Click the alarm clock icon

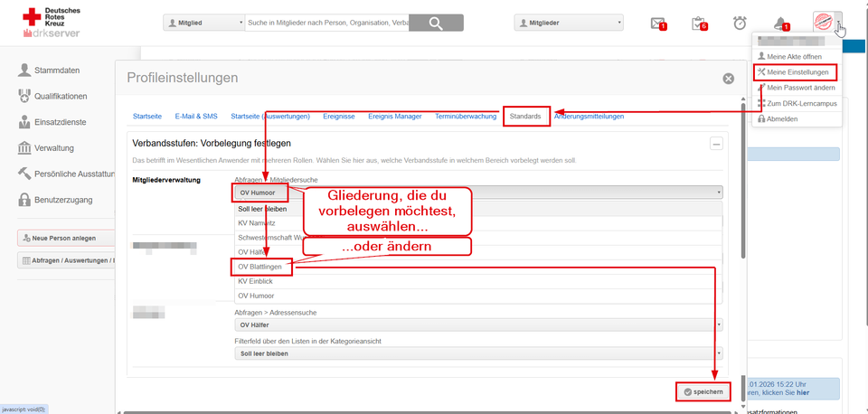(740, 23)
